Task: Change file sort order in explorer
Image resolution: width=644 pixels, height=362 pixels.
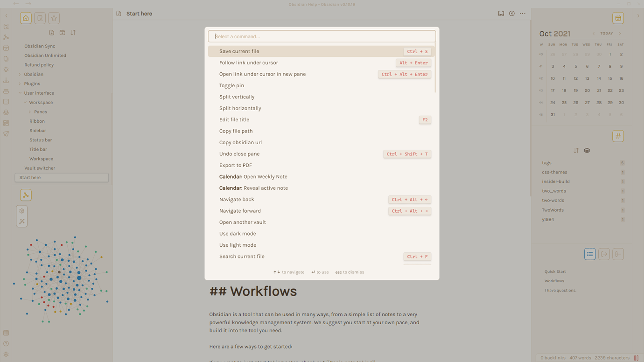Action: pos(73,33)
